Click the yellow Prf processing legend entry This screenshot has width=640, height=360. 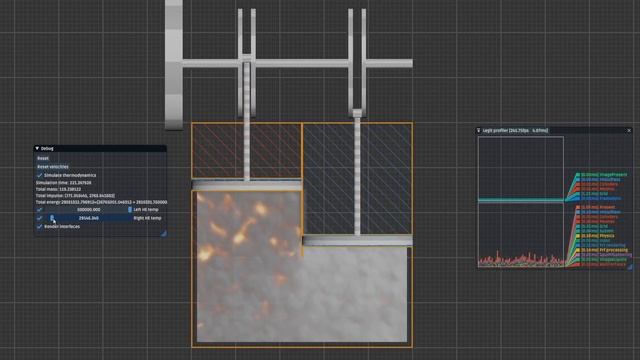[602, 250]
